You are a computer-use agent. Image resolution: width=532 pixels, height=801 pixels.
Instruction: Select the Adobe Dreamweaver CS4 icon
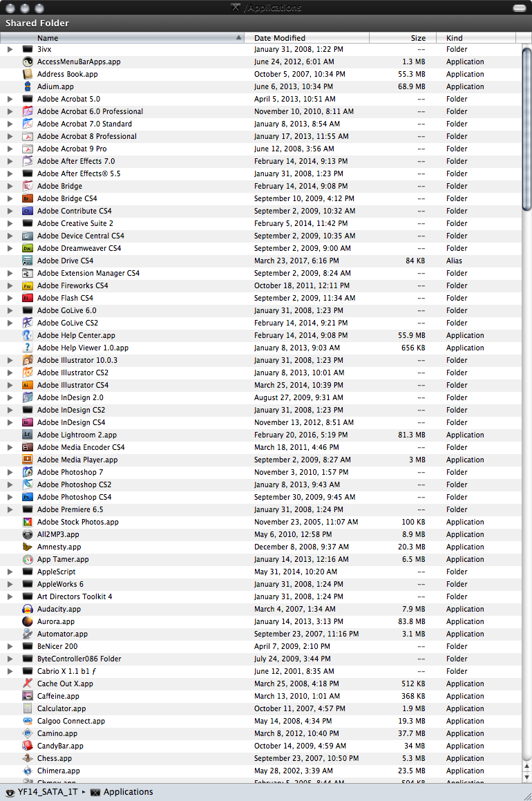tap(28, 248)
